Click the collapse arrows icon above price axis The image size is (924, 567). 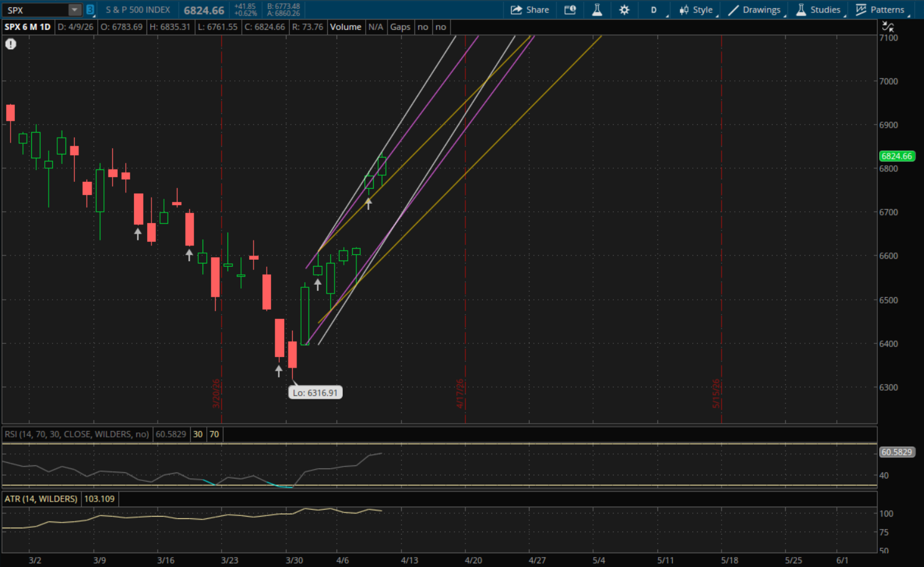[x=888, y=27]
